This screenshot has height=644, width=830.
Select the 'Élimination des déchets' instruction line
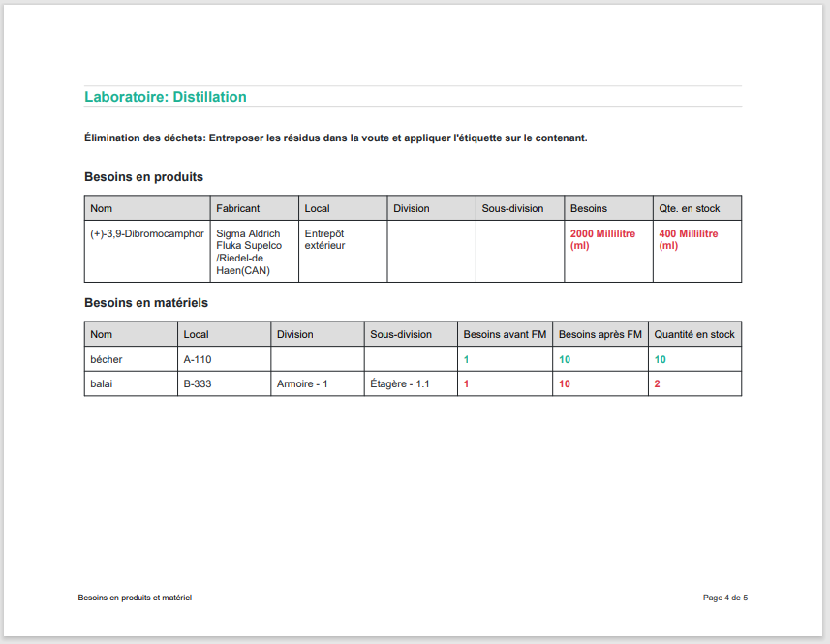tap(336, 138)
